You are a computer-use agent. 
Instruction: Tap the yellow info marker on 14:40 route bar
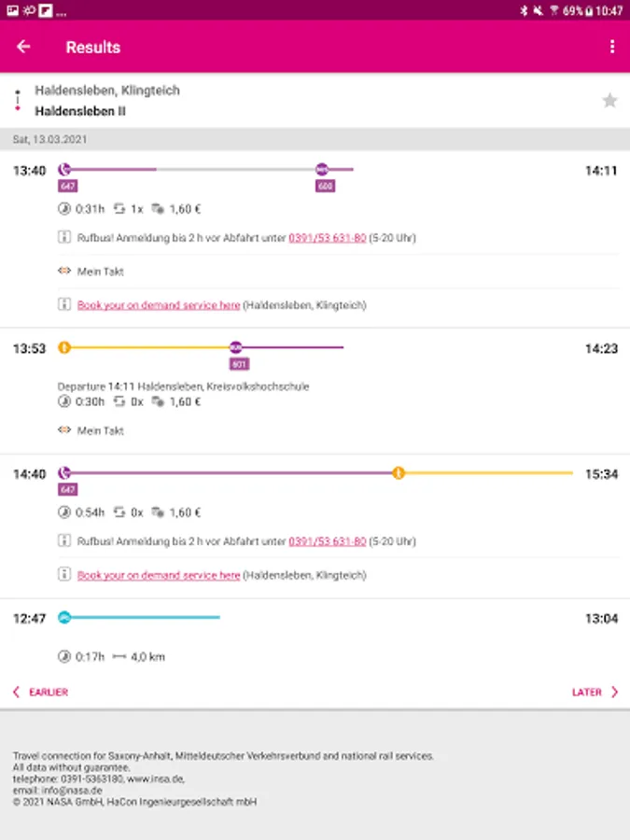tap(399, 473)
